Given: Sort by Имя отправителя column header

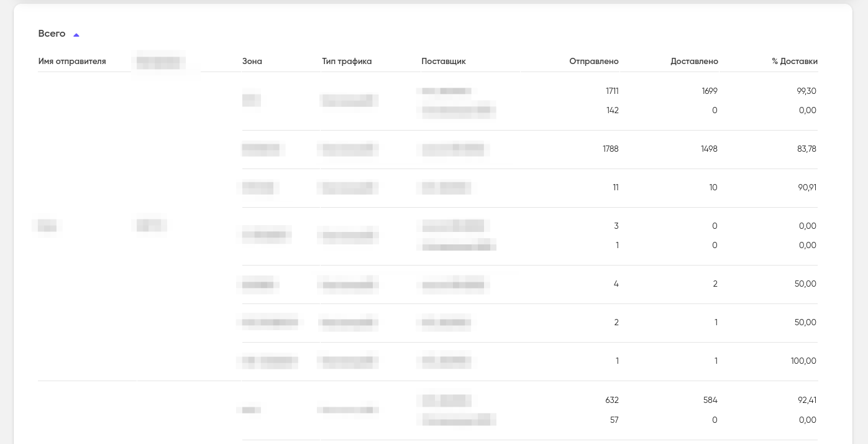Looking at the screenshot, I should [x=72, y=61].
